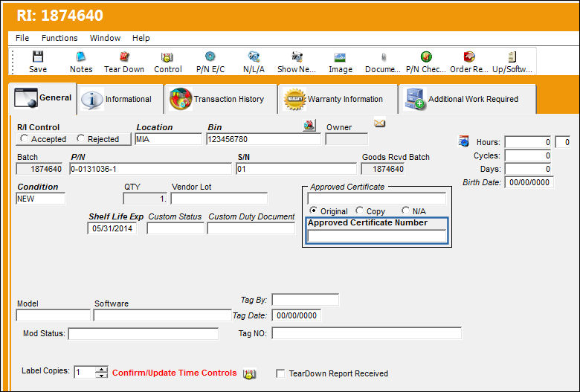Image resolution: width=580 pixels, height=392 pixels.
Task: Click the Custom Status field
Action: 175,228
